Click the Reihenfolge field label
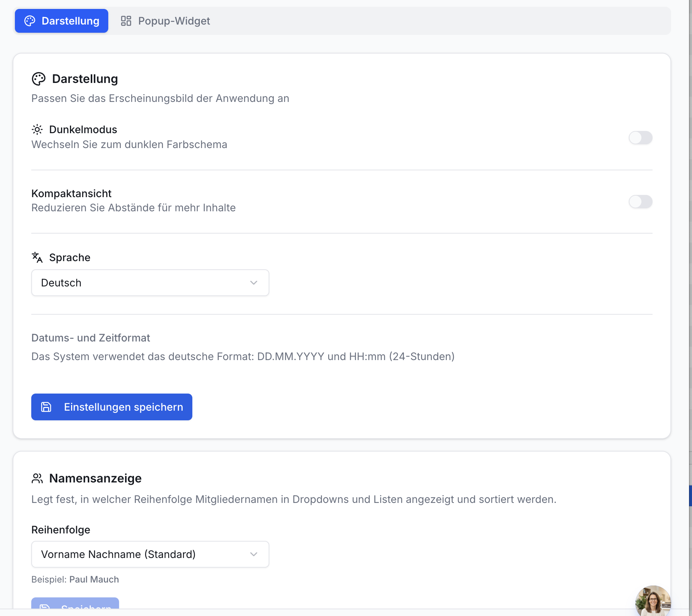Screen dimensions: 692x616 tap(61, 530)
